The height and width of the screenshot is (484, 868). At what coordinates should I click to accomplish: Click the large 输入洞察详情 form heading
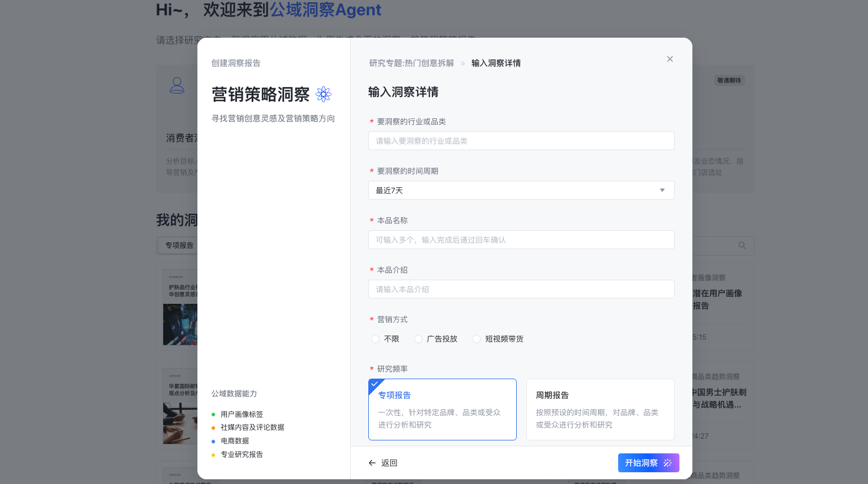(x=403, y=92)
